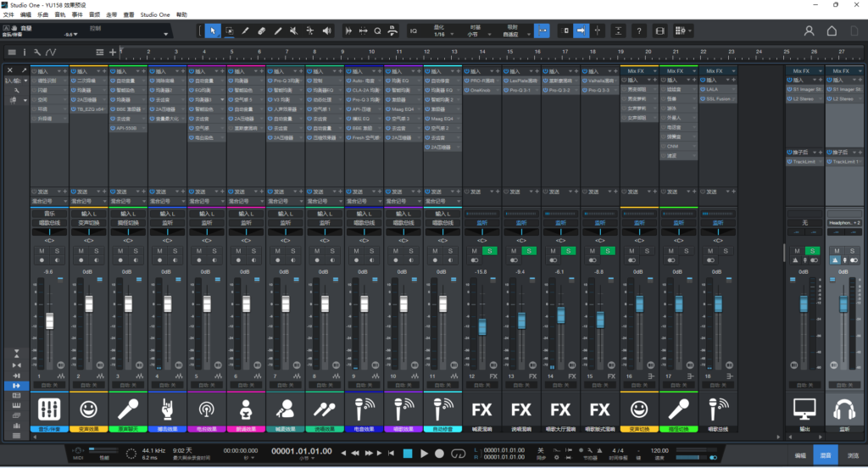Open the 文件 menu

point(8,15)
